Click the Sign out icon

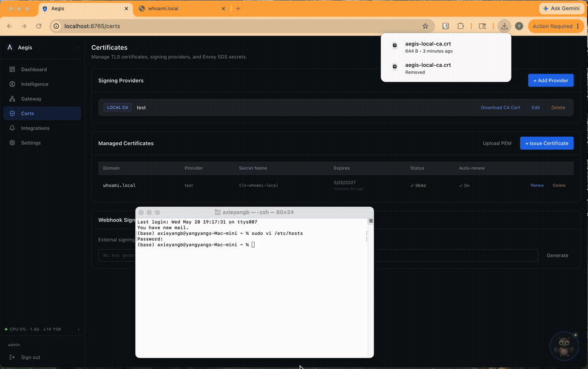click(12, 357)
